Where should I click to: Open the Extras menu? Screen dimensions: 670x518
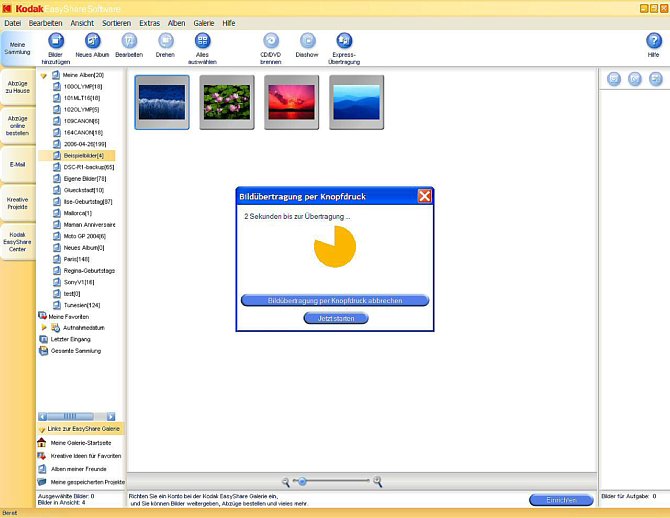pyautogui.click(x=150, y=23)
